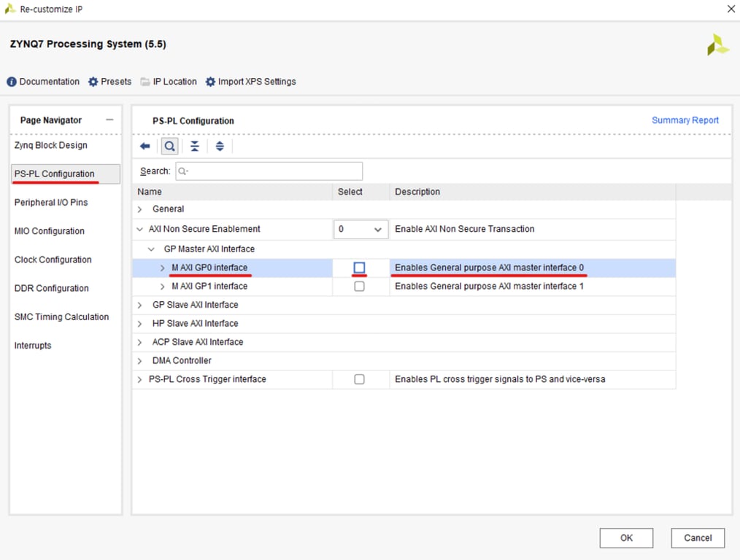Screen dimensions: 740x560
Task: Click the OK button
Action: [x=626, y=538]
